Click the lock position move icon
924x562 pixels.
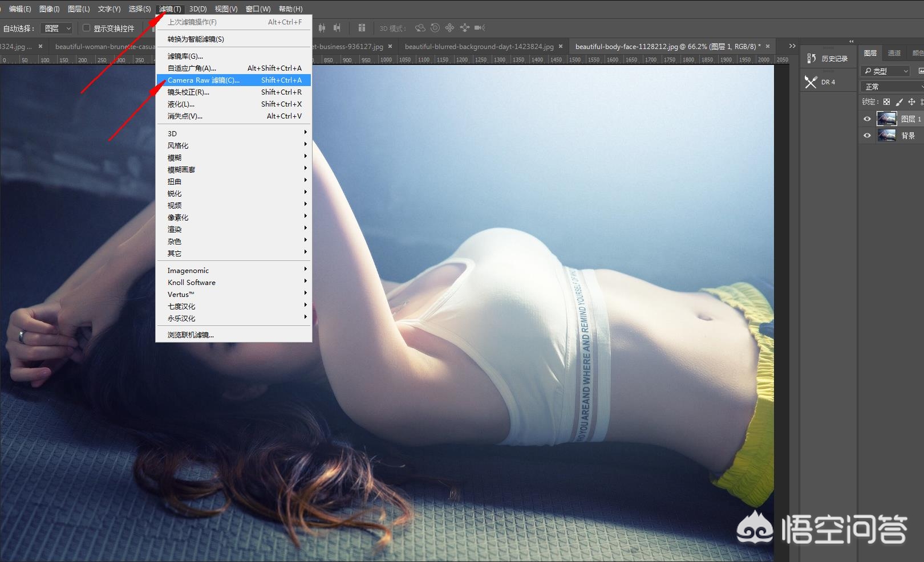(911, 102)
